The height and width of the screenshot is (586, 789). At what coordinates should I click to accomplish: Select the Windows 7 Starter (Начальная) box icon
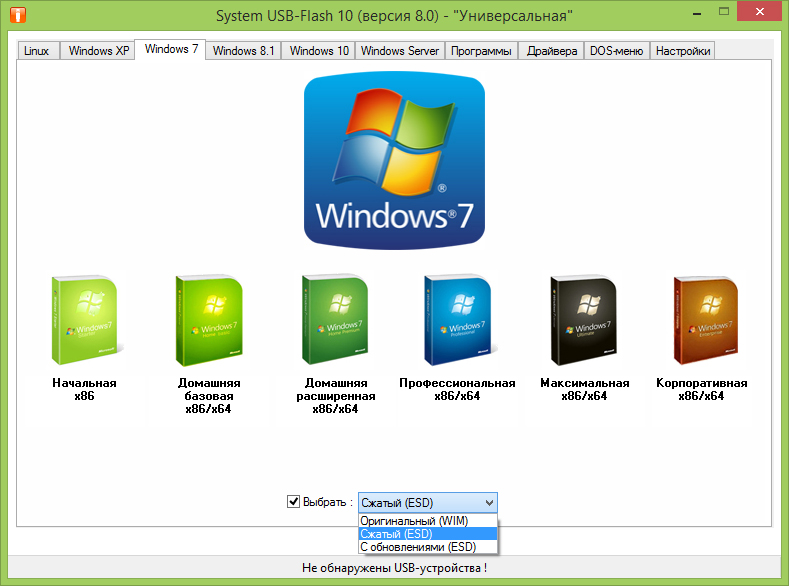coord(87,320)
